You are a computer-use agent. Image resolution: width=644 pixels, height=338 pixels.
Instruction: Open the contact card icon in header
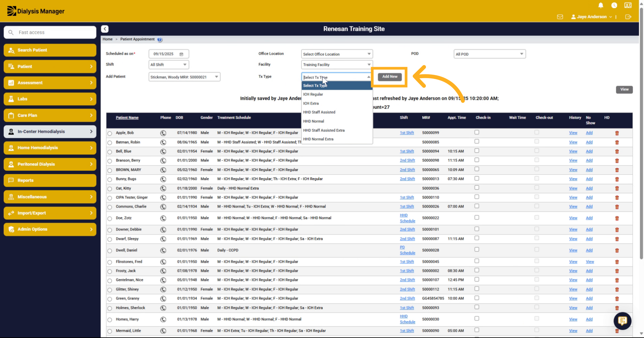(x=628, y=5)
